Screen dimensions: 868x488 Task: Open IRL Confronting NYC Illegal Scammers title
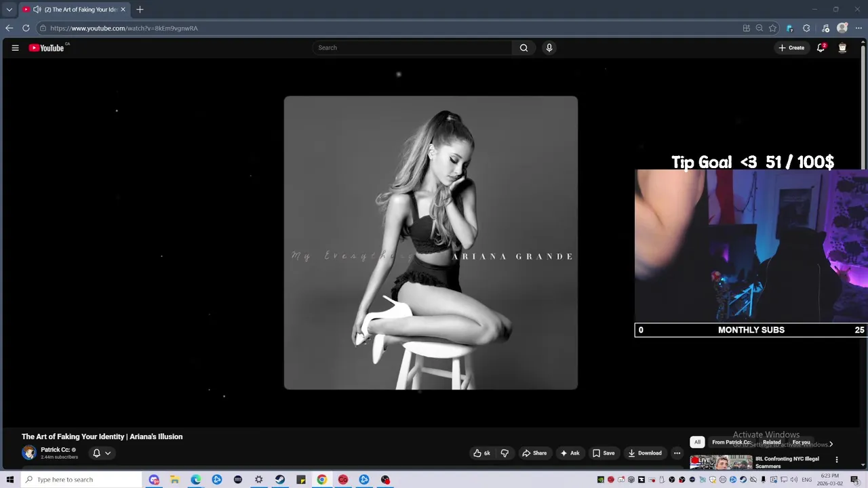click(x=787, y=462)
